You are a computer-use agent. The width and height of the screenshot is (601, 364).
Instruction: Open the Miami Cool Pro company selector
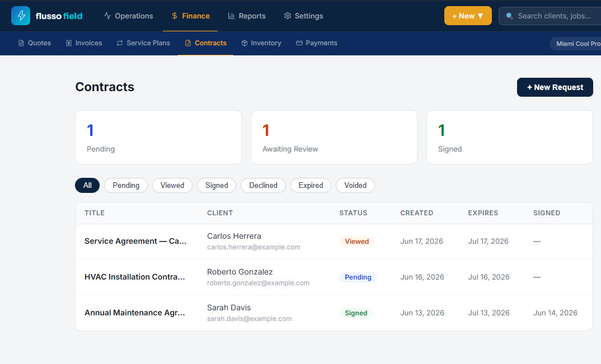pos(576,44)
